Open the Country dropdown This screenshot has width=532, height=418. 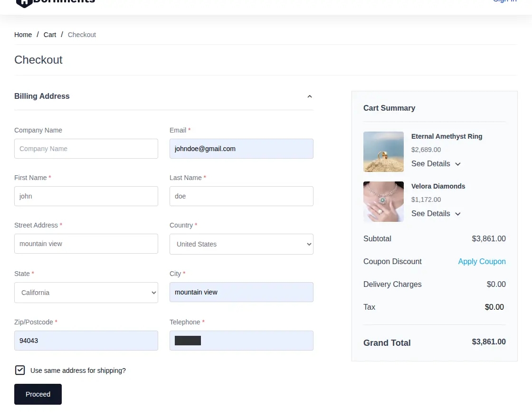[241, 244]
